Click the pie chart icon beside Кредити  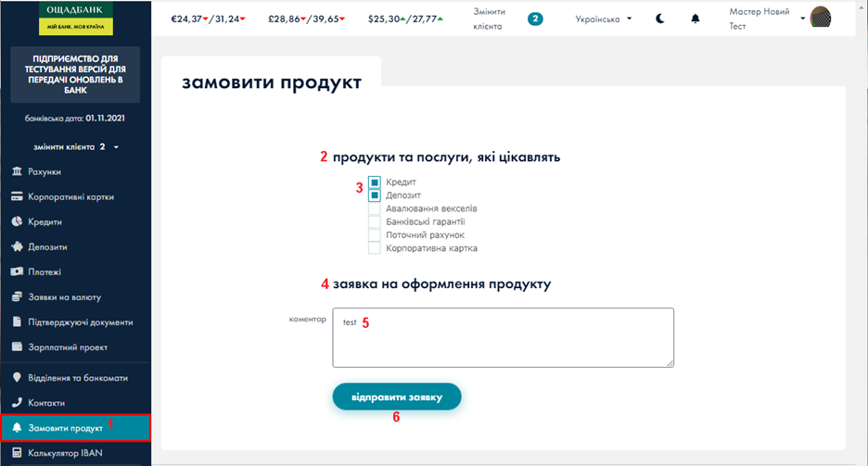[17, 222]
